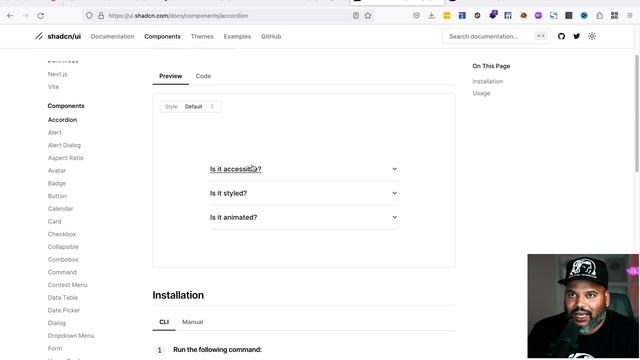Viewport: 640px width, 360px height.
Task: Open Button in the sidebar
Action: click(x=57, y=196)
